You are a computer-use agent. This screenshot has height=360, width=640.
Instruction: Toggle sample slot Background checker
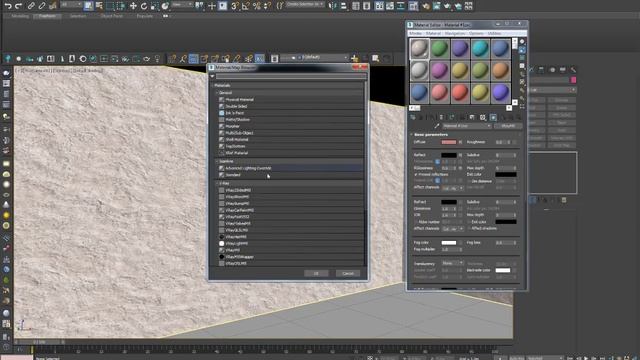tap(522, 58)
